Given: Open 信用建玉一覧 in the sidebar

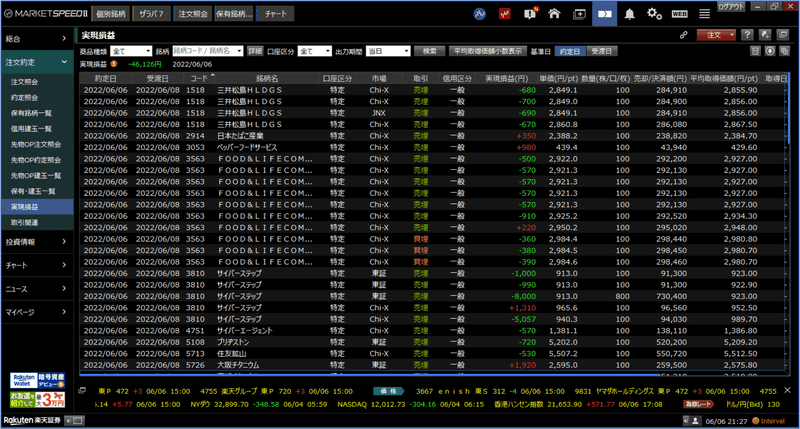Looking at the screenshot, I should (x=31, y=129).
